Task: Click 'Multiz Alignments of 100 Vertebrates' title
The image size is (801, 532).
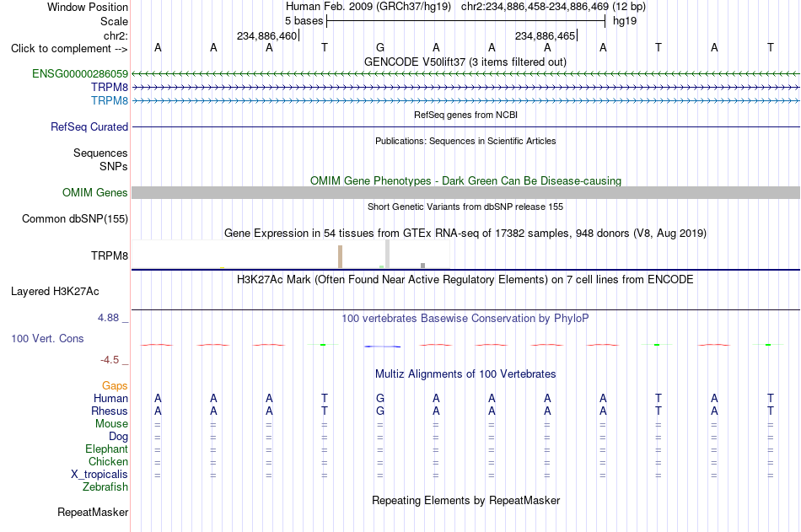Action: [465, 374]
